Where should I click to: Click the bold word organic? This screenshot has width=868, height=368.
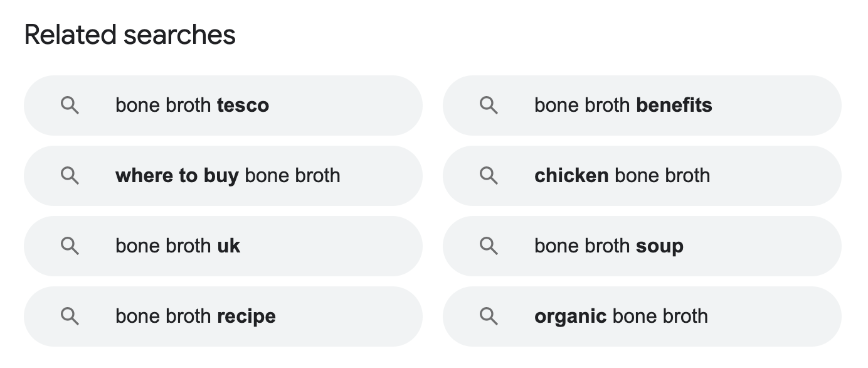[570, 317]
